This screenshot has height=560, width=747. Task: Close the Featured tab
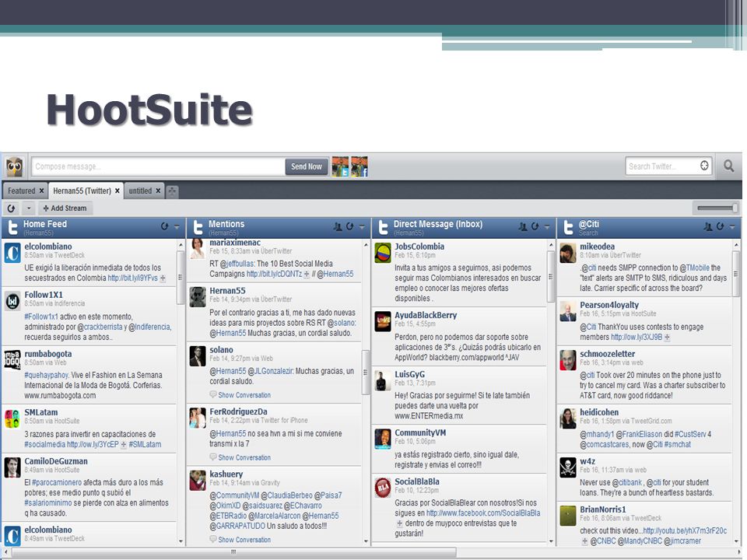point(41,191)
